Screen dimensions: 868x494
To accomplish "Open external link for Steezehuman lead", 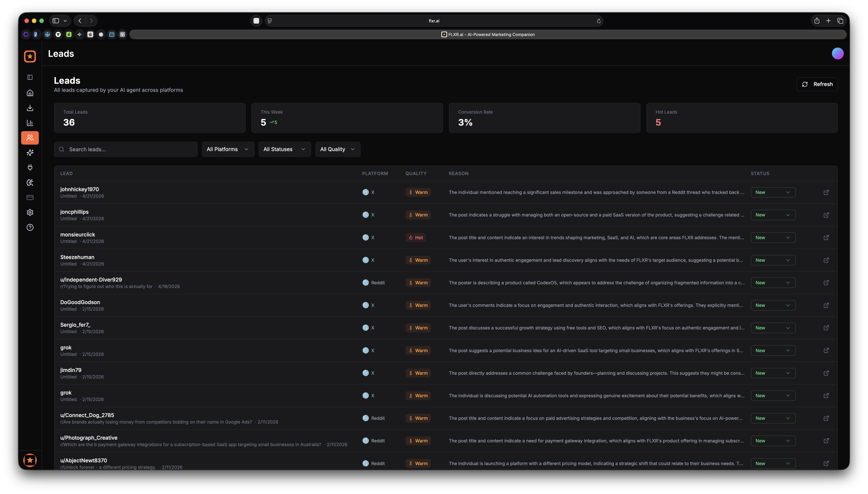I will pos(826,260).
